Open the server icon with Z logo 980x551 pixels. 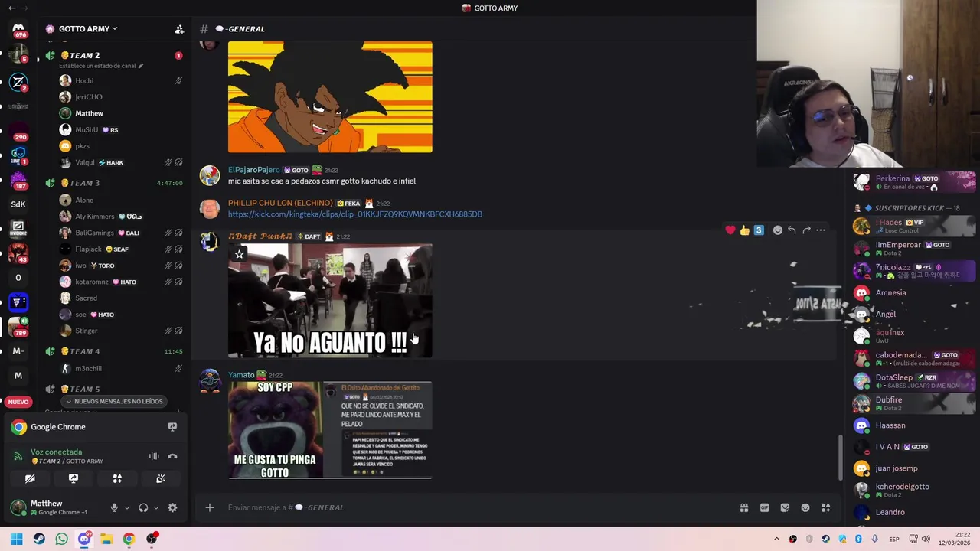coord(18,82)
